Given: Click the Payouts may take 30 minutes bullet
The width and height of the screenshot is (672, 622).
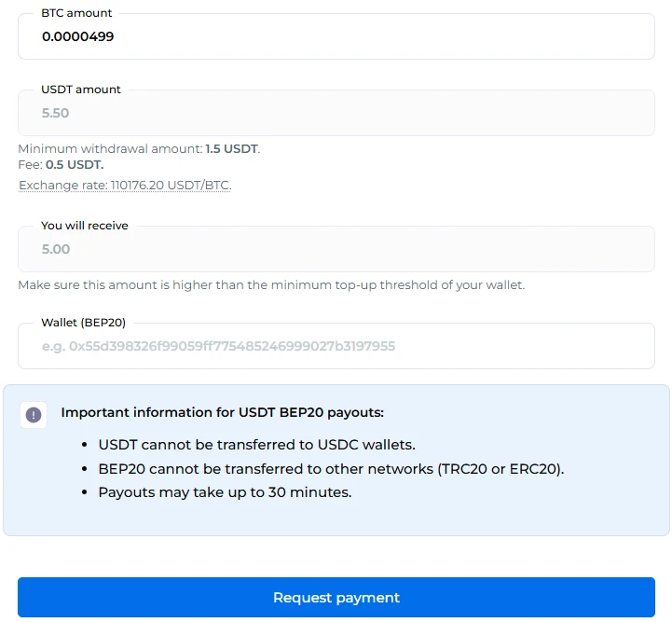Looking at the screenshot, I should click(225, 492).
